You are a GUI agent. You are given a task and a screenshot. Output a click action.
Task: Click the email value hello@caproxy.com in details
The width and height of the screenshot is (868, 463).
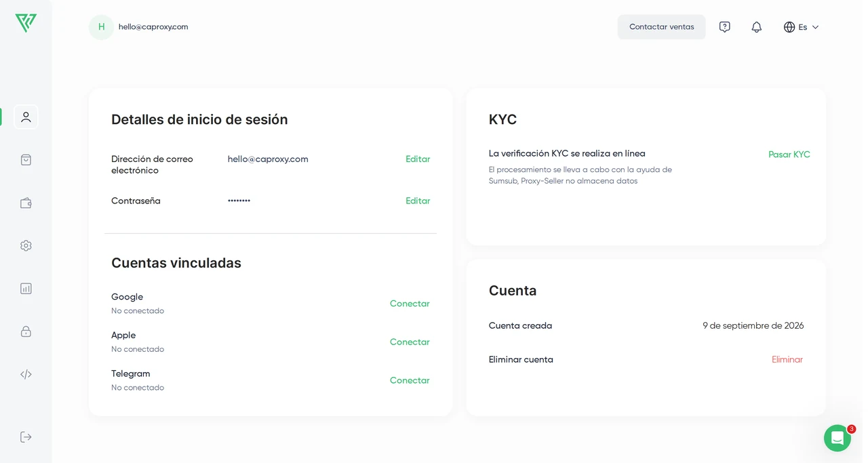click(x=268, y=159)
